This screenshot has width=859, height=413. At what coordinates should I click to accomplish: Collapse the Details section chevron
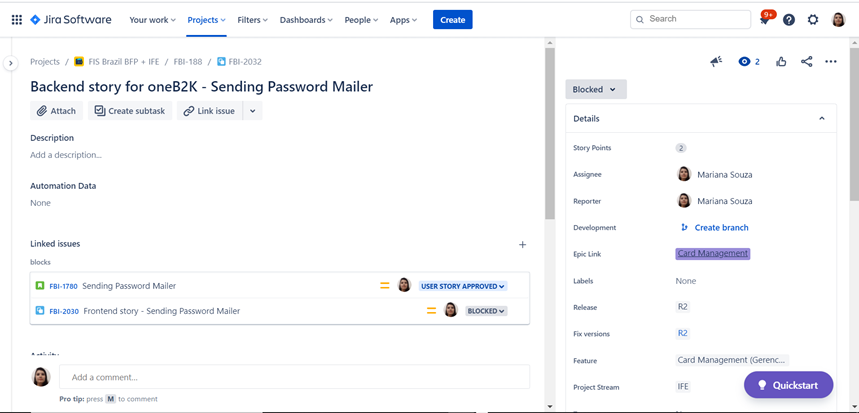822,118
